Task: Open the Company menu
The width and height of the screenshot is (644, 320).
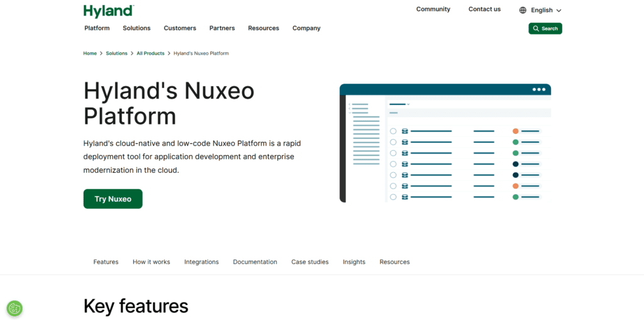Action: pyautogui.click(x=306, y=28)
